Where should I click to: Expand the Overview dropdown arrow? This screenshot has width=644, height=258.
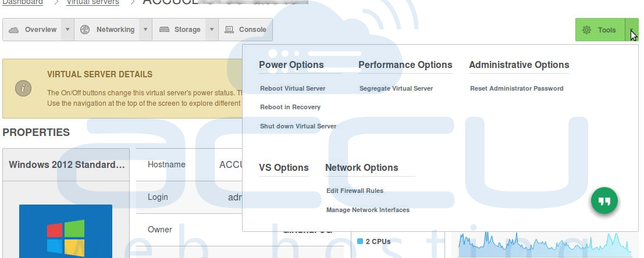click(67, 30)
